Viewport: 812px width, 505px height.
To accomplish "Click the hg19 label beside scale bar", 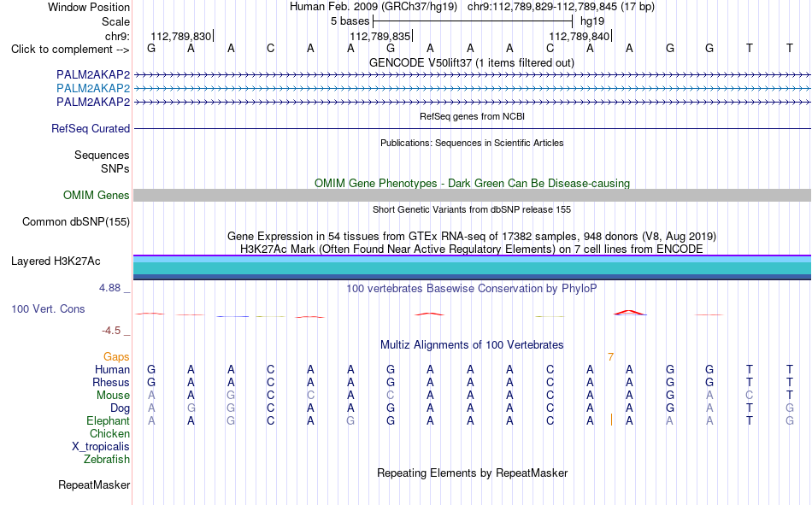I will coord(592,21).
